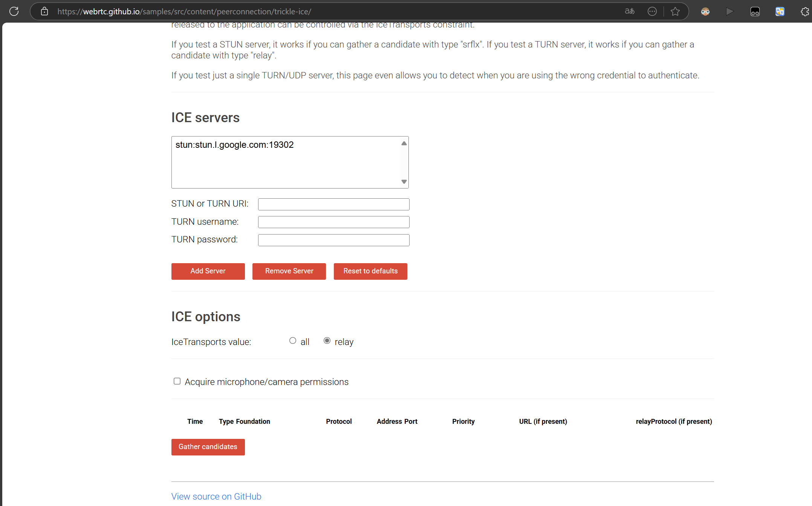Open the Google Translate extension icon
Viewport: 812px width, 506px height.
tap(780, 11)
